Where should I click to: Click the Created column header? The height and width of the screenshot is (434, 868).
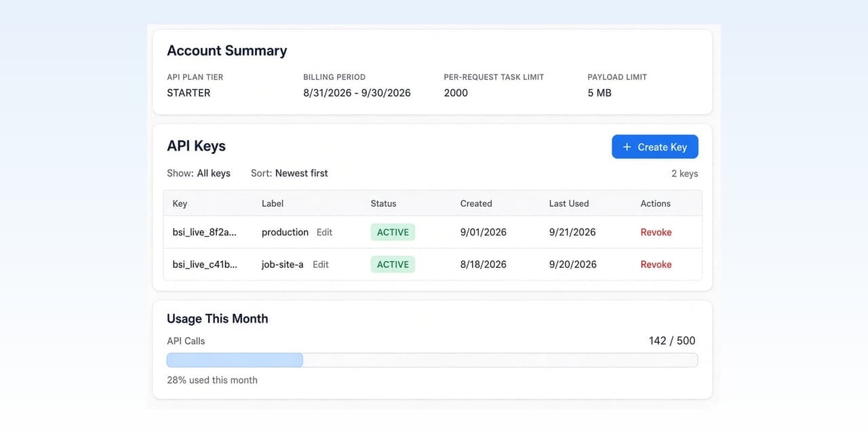(476, 203)
